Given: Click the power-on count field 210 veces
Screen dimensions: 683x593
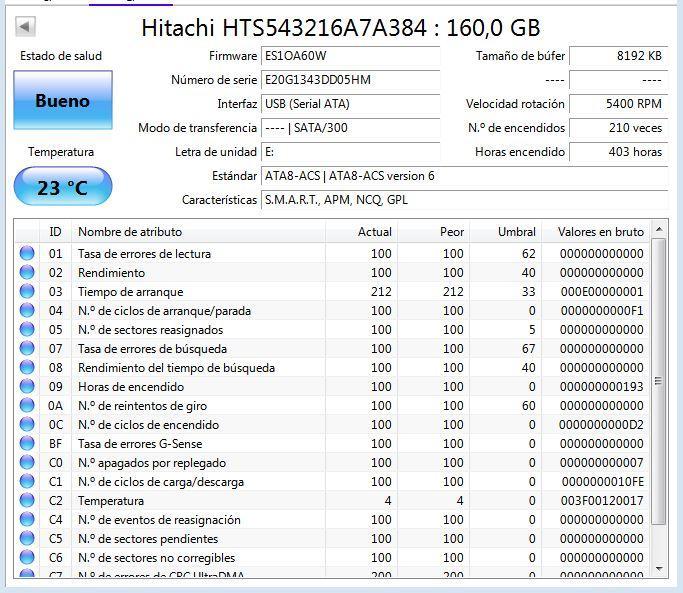Looking at the screenshot, I should 619,128.
